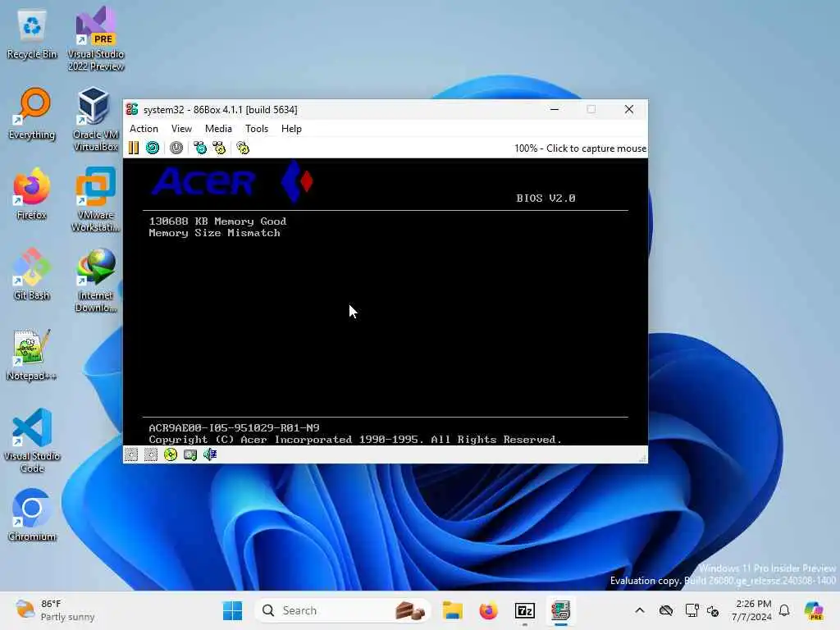
Task: Select VMware Workstation desktop shortcut
Action: pos(95,200)
